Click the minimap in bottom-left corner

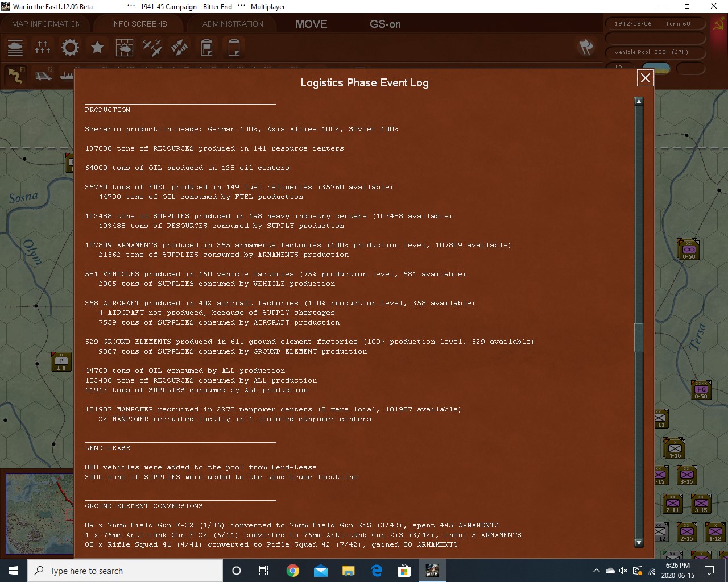tap(39, 515)
